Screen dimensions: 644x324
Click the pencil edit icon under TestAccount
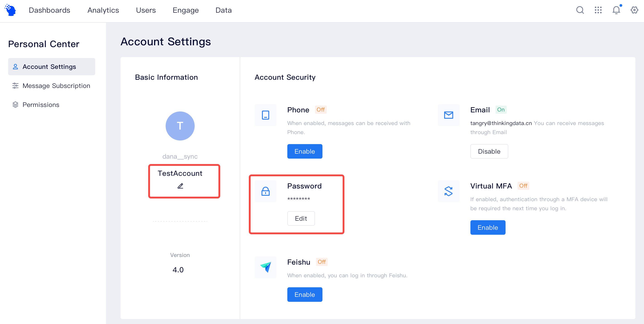[x=180, y=186]
